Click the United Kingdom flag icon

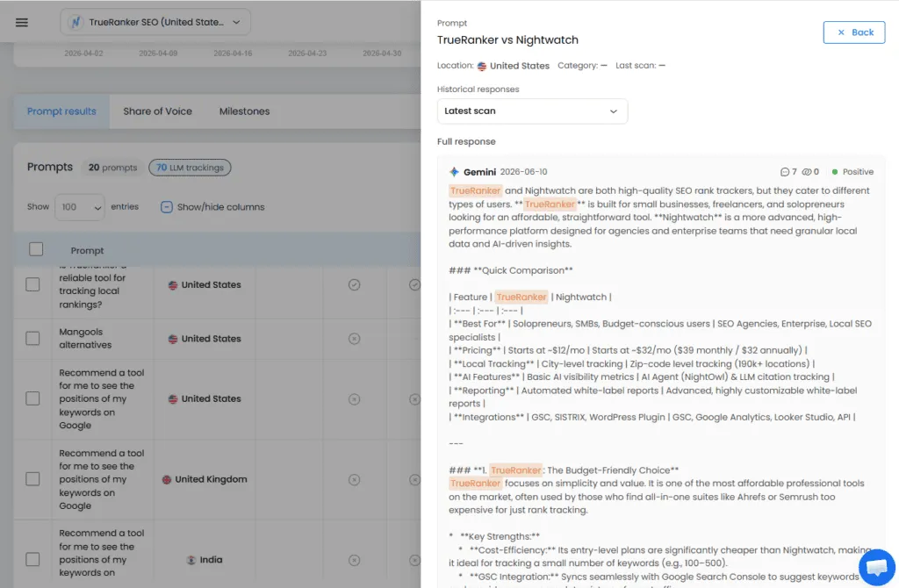pyautogui.click(x=166, y=480)
